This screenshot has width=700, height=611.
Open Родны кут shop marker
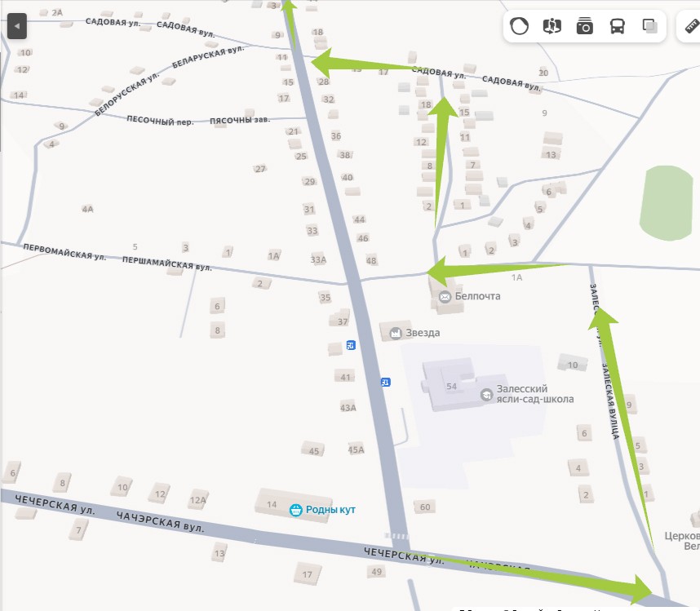coord(295,510)
